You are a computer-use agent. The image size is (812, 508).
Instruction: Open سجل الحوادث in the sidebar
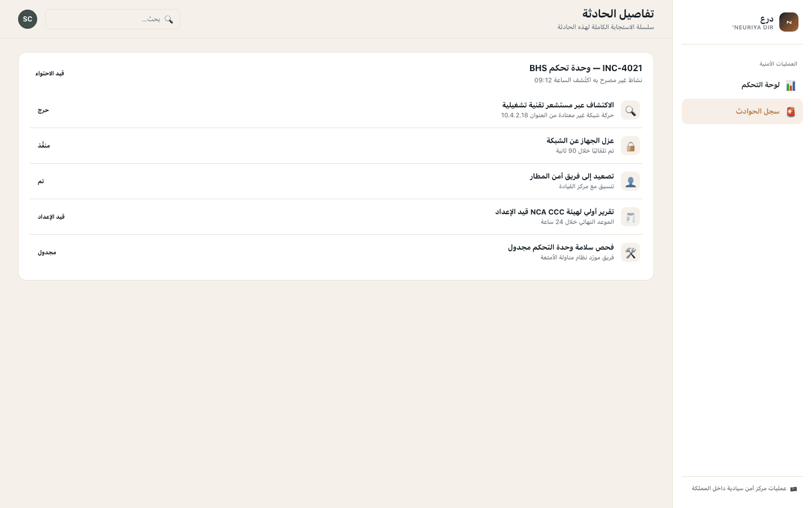[742, 112]
